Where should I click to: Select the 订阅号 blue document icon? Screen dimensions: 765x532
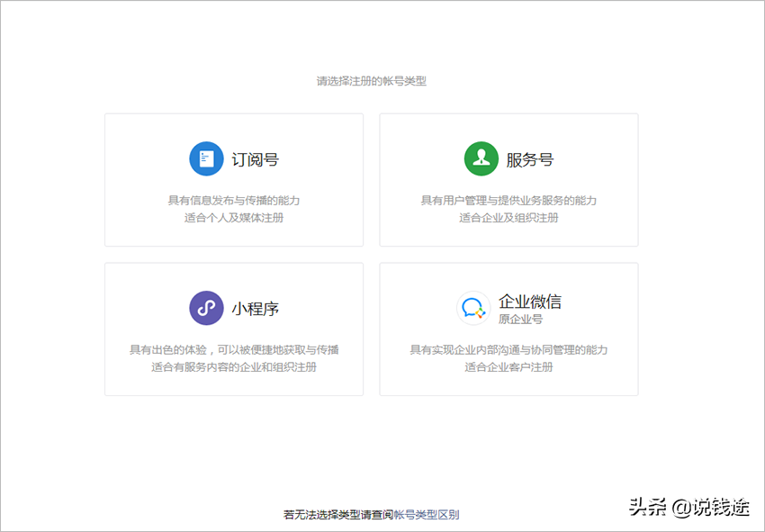pos(205,158)
